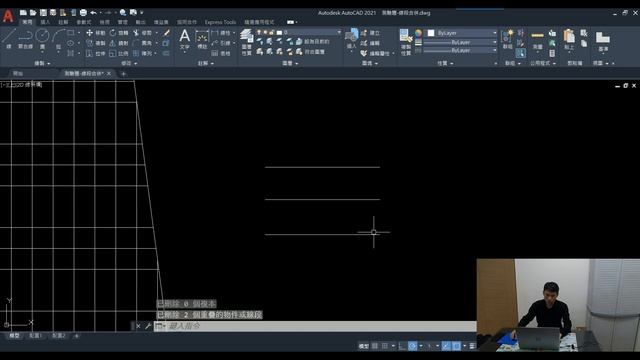The image size is (640, 360).
Task: Open the AutoCAD application menu logo
Action: pyautogui.click(x=8, y=16)
